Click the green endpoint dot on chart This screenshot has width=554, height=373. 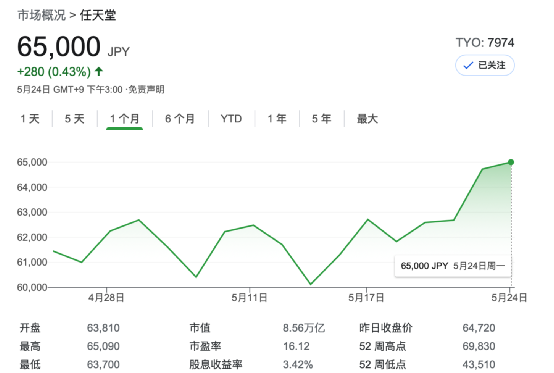[x=511, y=162]
